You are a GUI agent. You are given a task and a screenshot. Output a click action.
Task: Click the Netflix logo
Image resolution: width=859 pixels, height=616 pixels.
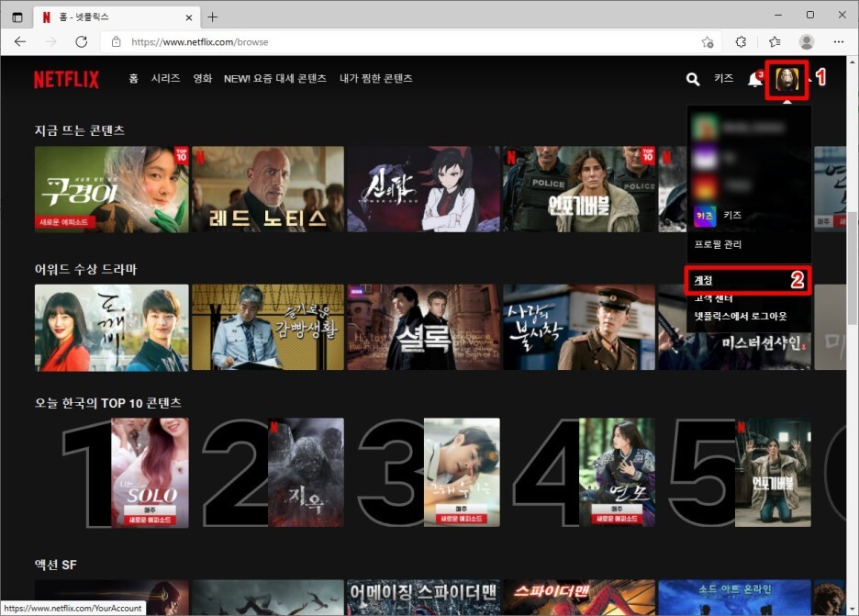66,80
